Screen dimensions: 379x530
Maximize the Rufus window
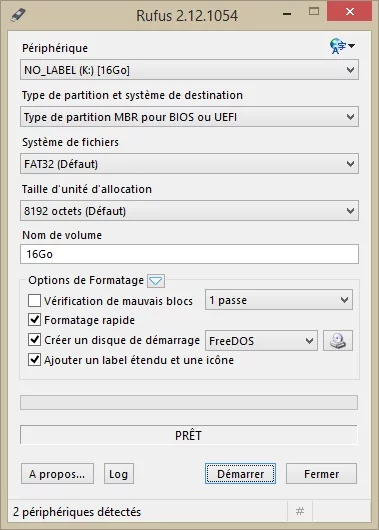click(314, 12)
